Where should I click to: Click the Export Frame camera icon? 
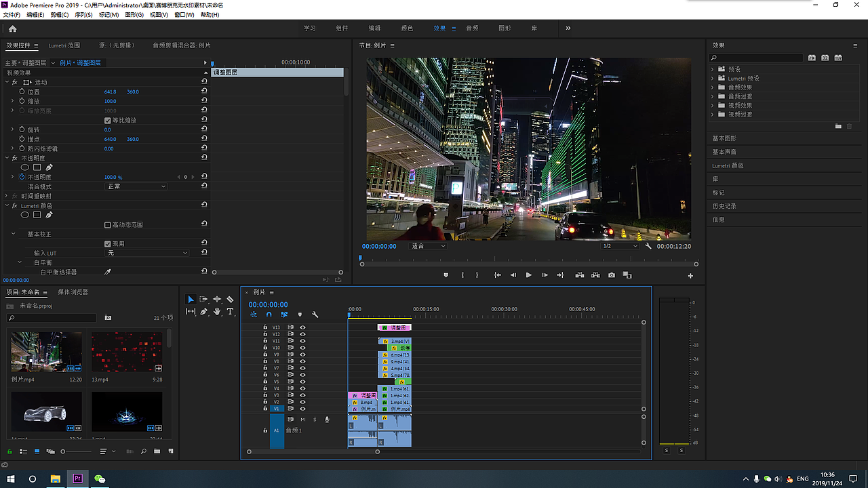[612, 275]
